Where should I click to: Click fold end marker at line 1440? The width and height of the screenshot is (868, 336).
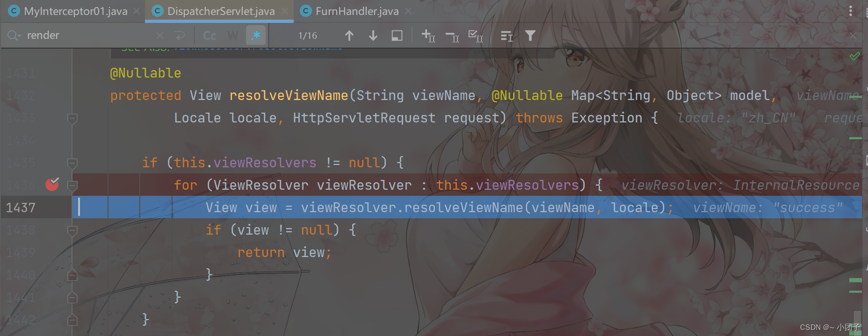[x=72, y=275]
